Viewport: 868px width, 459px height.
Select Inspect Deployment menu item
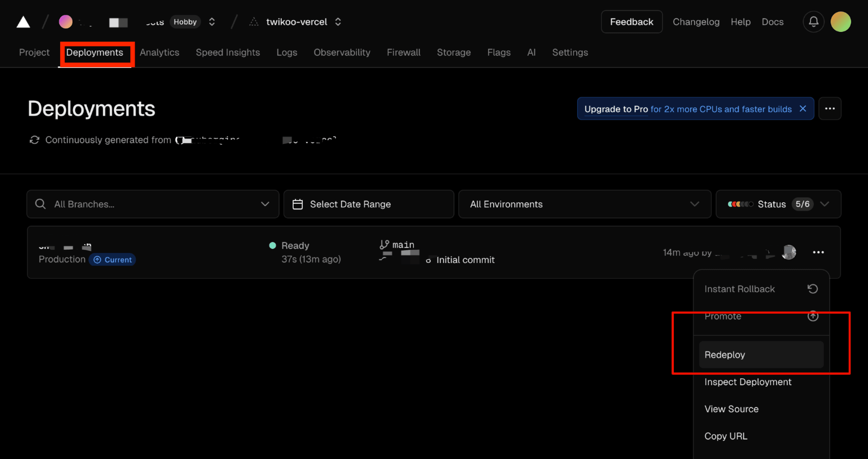(x=761, y=382)
